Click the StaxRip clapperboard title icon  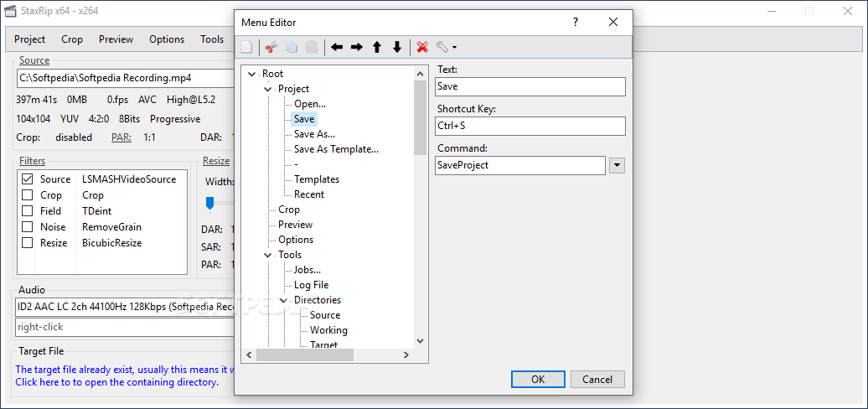point(9,11)
